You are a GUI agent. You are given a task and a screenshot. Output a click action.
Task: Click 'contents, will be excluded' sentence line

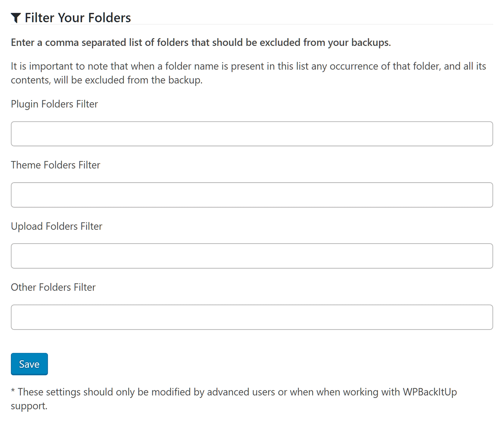(x=106, y=80)
